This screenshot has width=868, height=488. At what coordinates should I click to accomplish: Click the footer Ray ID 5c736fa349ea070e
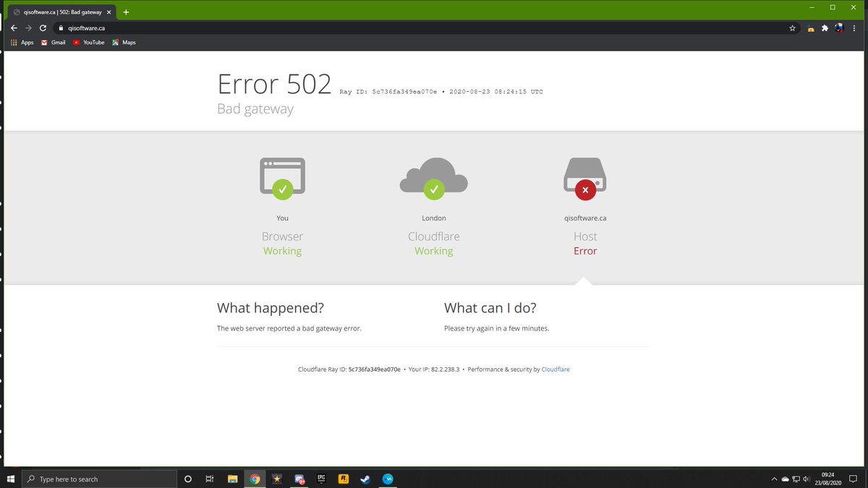click(x=374, y=369)
